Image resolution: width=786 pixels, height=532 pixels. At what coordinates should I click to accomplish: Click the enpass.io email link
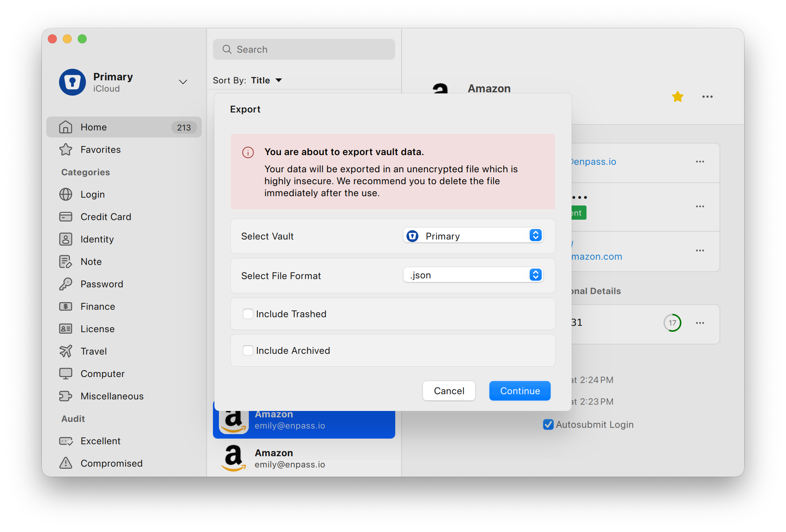pyautogui.click(x=594, y=161)
